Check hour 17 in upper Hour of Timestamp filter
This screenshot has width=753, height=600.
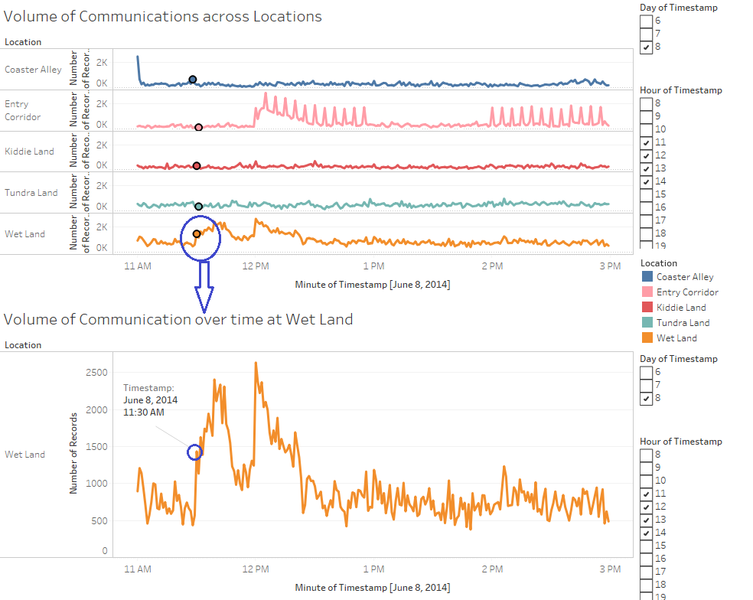646,220
